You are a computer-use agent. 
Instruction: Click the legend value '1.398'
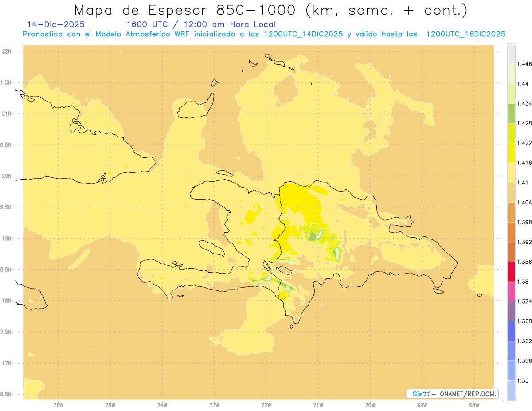click(x=524, y=222)
